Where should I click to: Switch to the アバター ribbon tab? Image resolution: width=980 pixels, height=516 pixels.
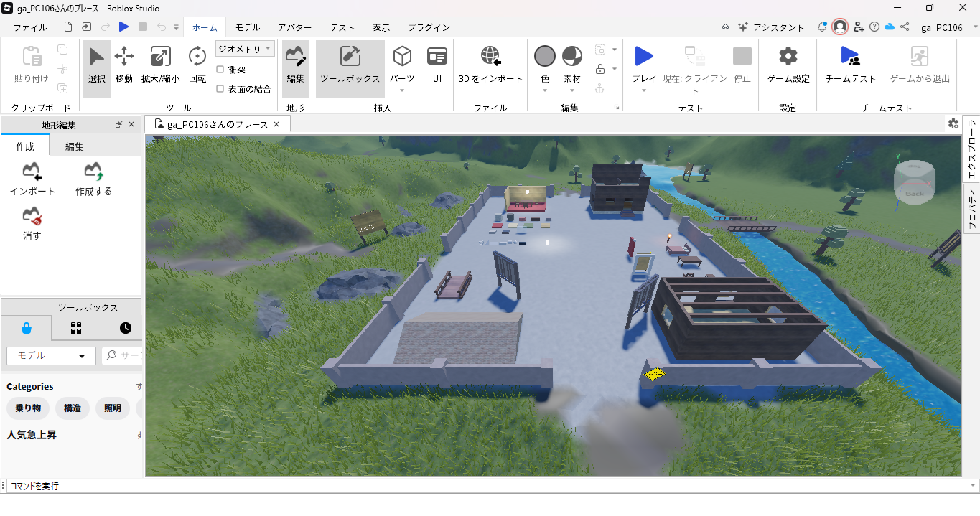point(295,27)
